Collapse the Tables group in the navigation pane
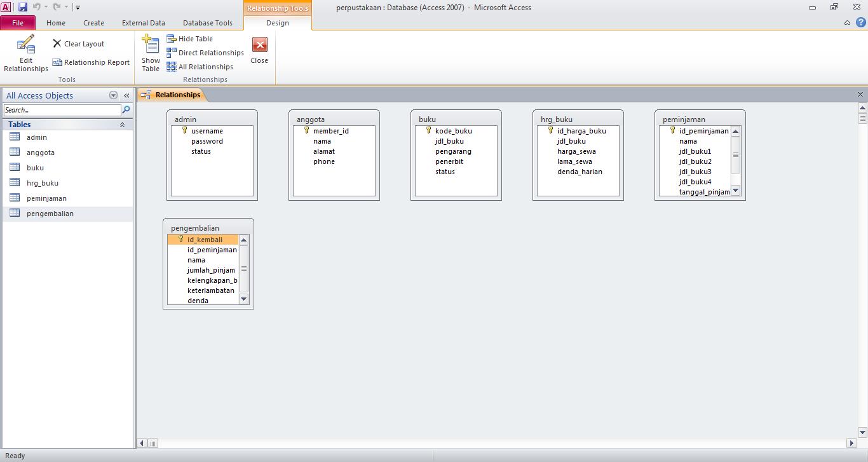This screenshot has width=868, height=462. pos(122,125)
